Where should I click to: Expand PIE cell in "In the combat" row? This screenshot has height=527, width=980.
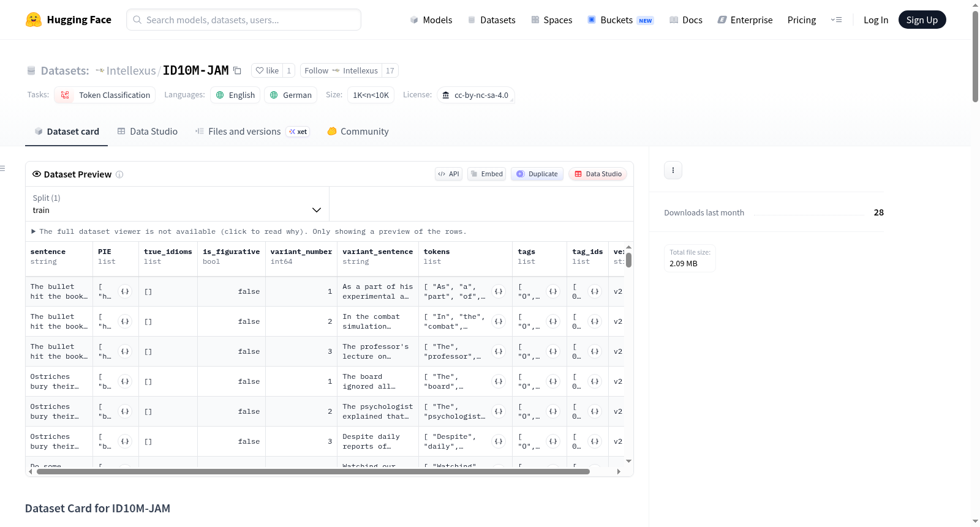tap(125, 321)
